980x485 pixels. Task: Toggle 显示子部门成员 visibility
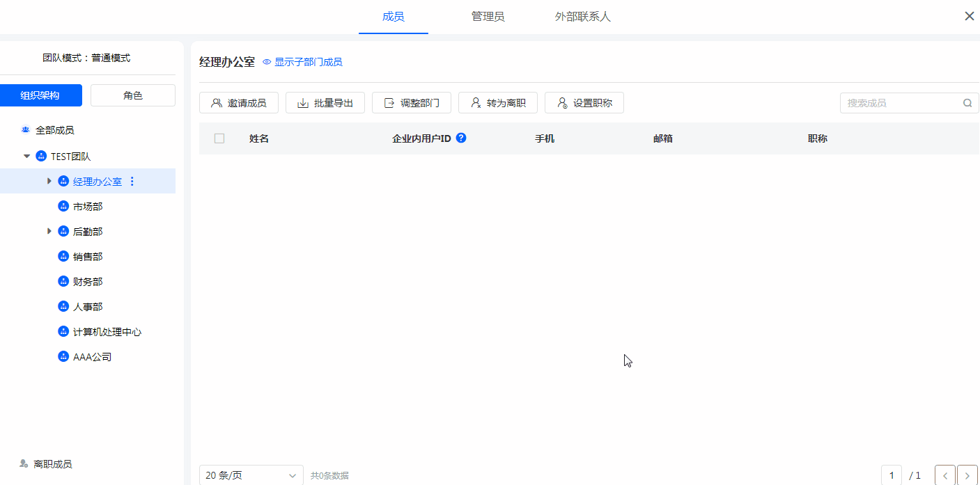(x=302, y=63)
